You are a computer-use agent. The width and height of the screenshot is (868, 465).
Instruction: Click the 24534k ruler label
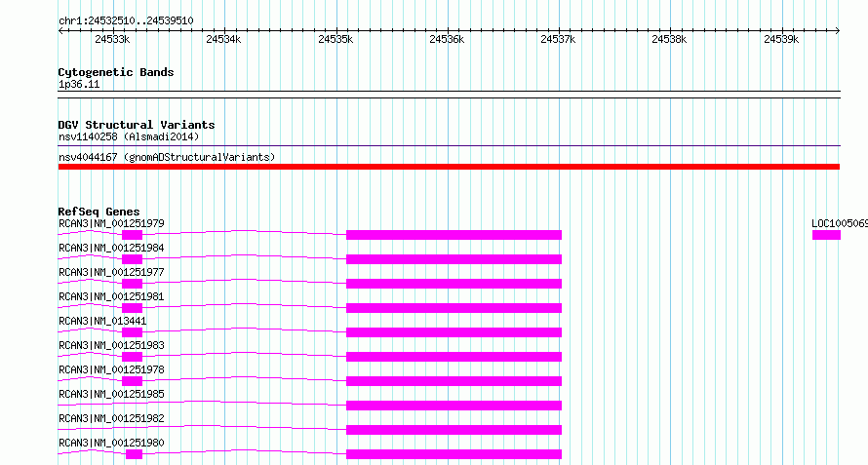pos(223,39)
